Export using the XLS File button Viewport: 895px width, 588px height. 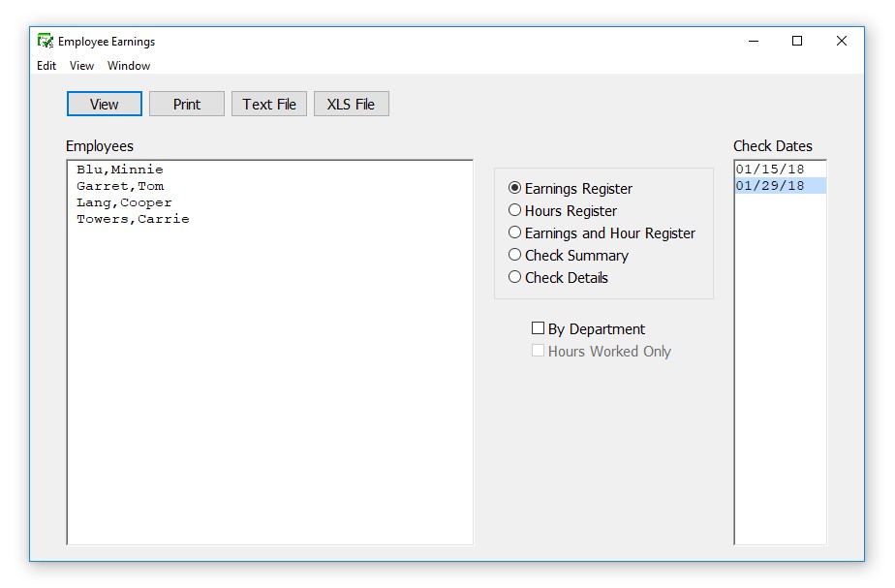[351, 105]
